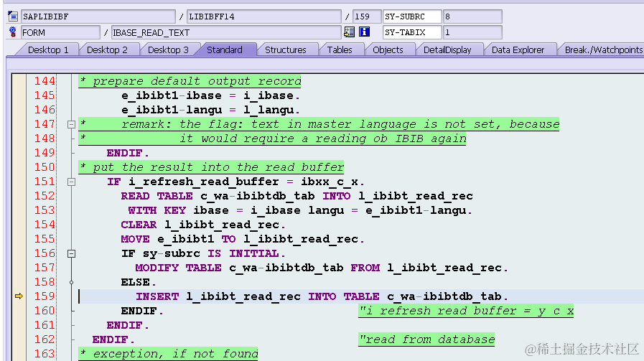
Task: Click the INSERT l_ibibt_read_rec statement
Action: [x=322, y=296]
